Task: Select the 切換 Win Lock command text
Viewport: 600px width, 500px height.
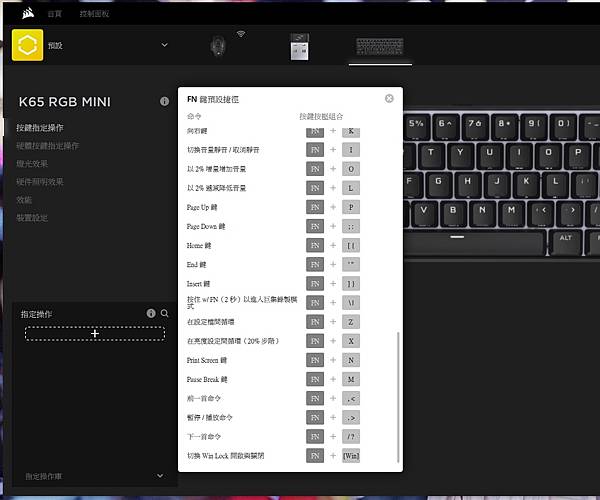Action: pos(225,456)
